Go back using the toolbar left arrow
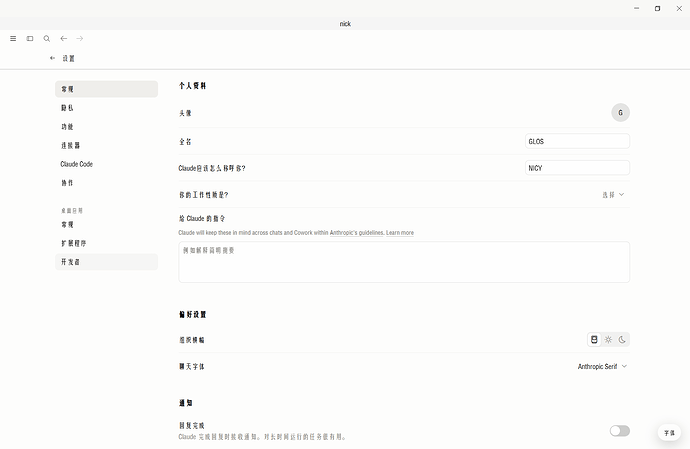Viewport: 690px width, 449px height. click(x=64, y=39)
